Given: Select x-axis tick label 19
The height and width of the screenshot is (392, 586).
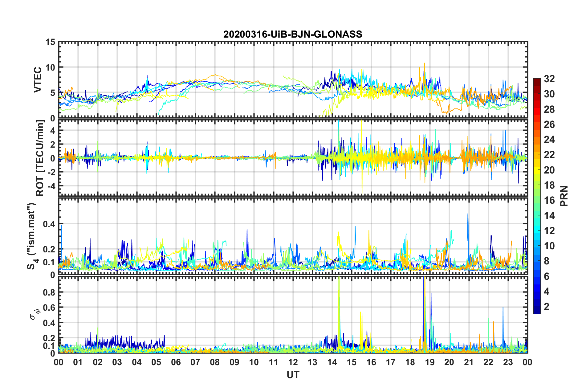Looking at the screenshot, I should tap(430, 362).
